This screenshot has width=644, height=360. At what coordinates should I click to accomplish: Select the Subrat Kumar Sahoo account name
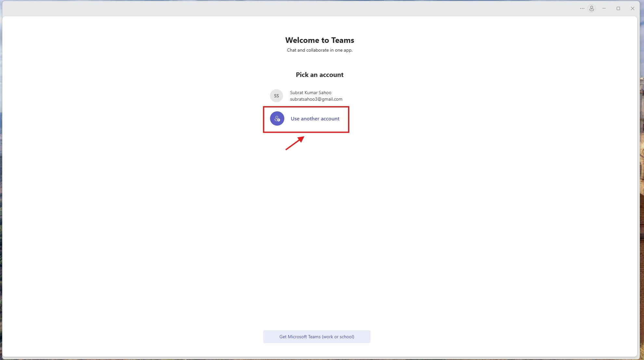pyautogui.click(x=310, y=93)
